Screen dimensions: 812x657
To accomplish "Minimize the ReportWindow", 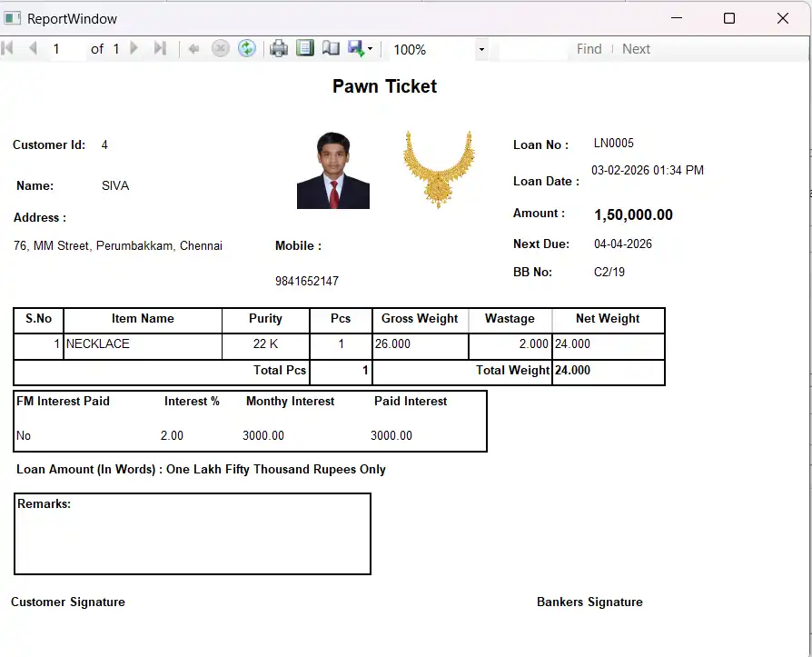I will (x=677, y=18).
